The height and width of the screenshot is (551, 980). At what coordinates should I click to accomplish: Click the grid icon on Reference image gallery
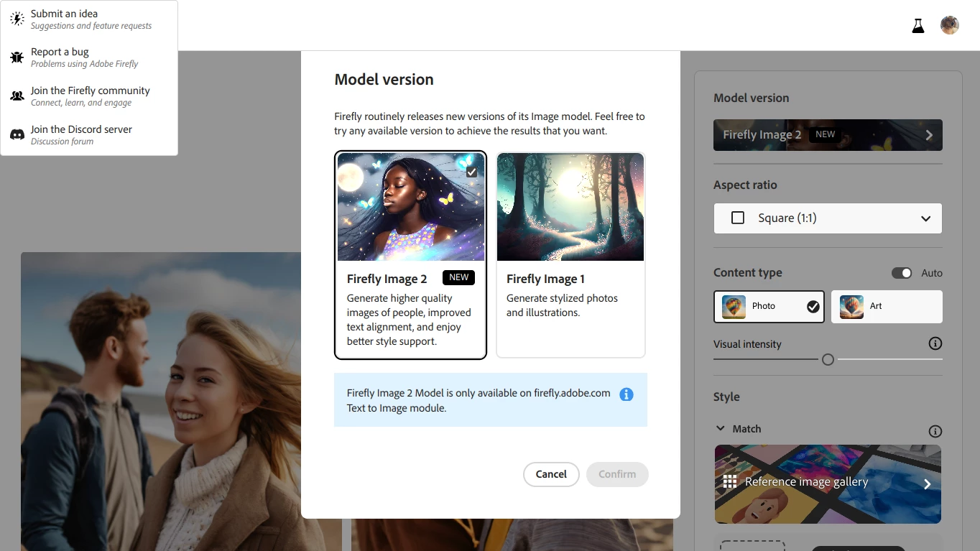coord(730,482)
